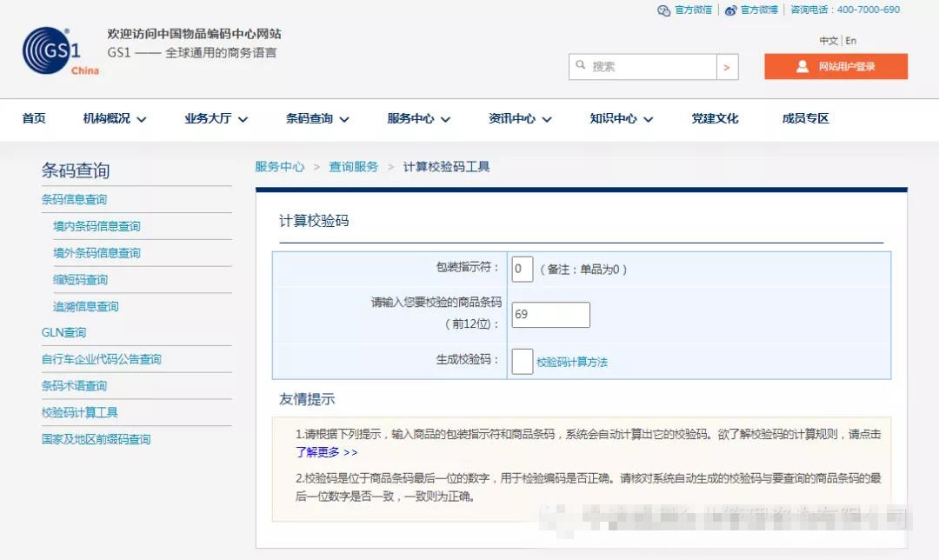This screenshot has width=939, height=560.
Task: Submit search using the arrow button
Action: pos(728,66)
